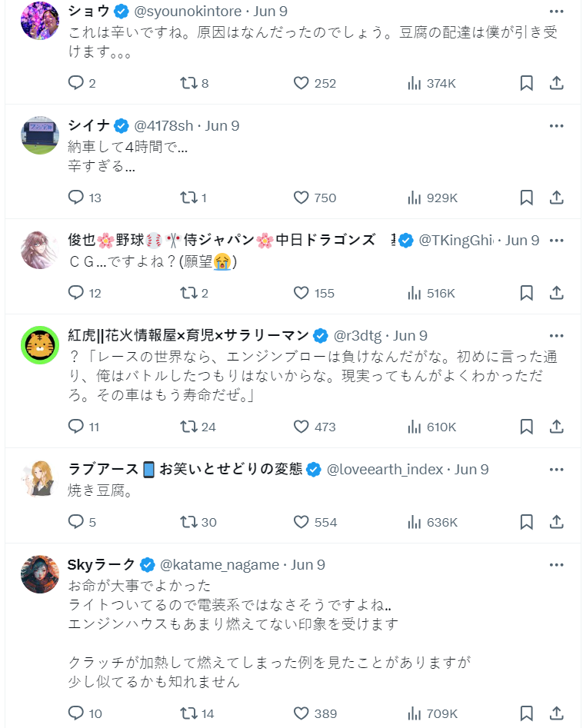Screen dimensions: 583x728
Task: Share the Skyラーク tweet
Action: tap(557, 713)
